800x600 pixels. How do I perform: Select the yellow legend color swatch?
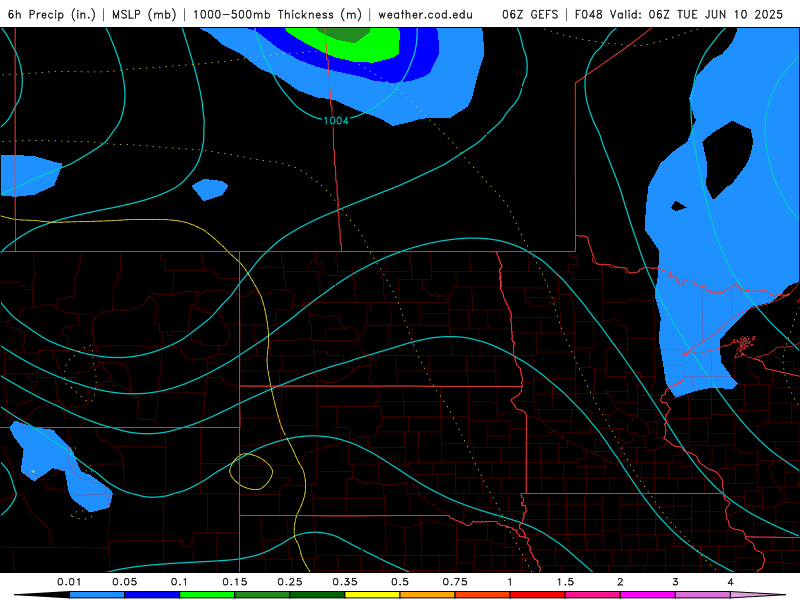click(372, 595)
